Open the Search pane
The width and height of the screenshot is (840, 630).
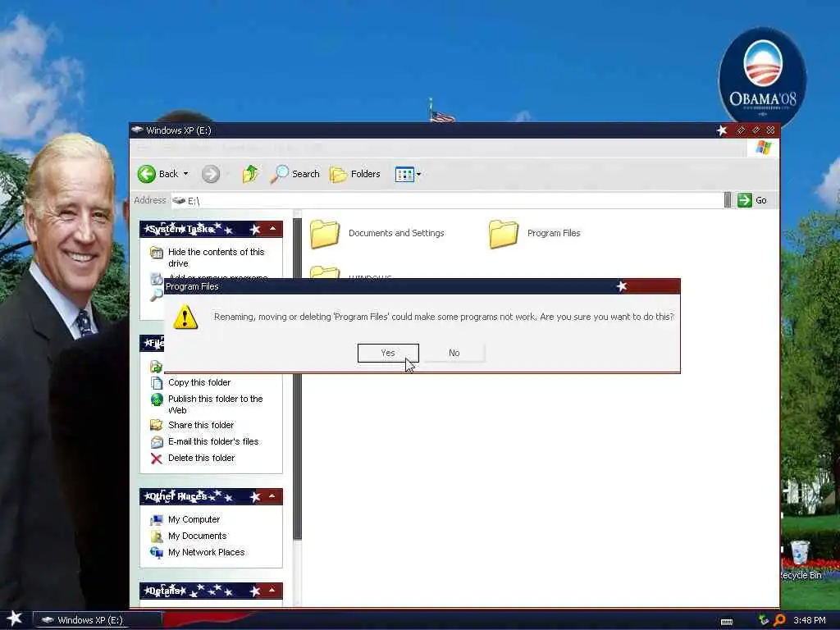click(x=294, y=174)
